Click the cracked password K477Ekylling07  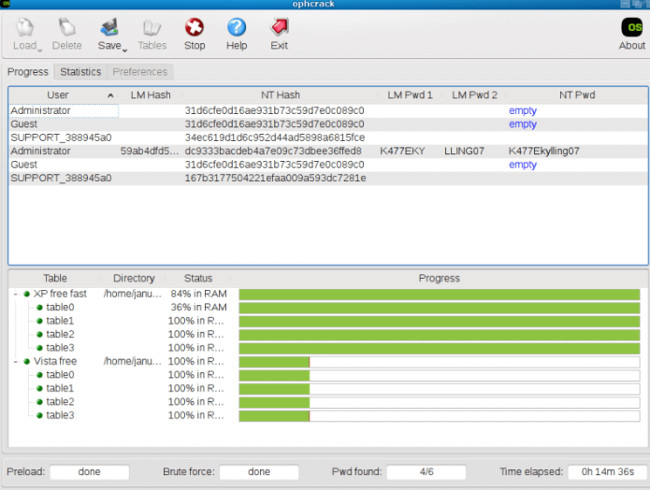[x=544, y=151]
